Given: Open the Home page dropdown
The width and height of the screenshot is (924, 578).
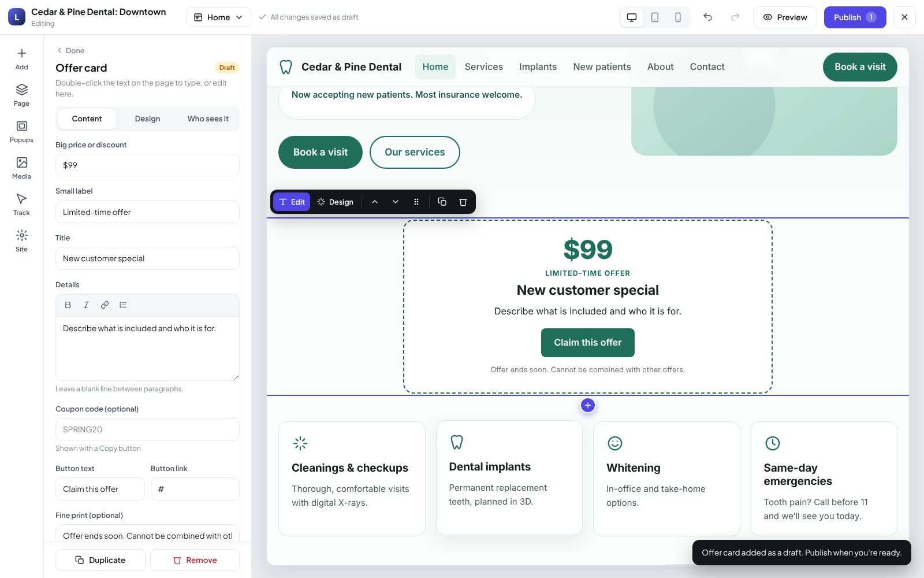Looking at the screenshot, I should tap(218, 17).
